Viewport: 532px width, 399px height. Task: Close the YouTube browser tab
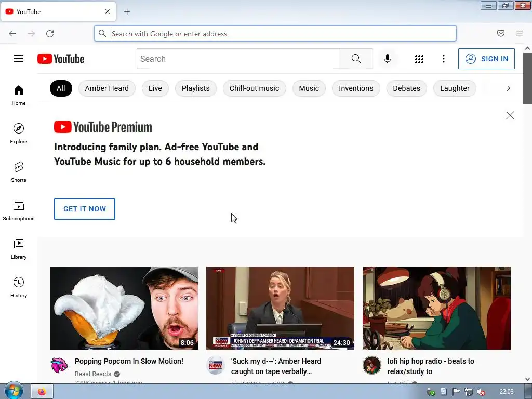point(108,11)
